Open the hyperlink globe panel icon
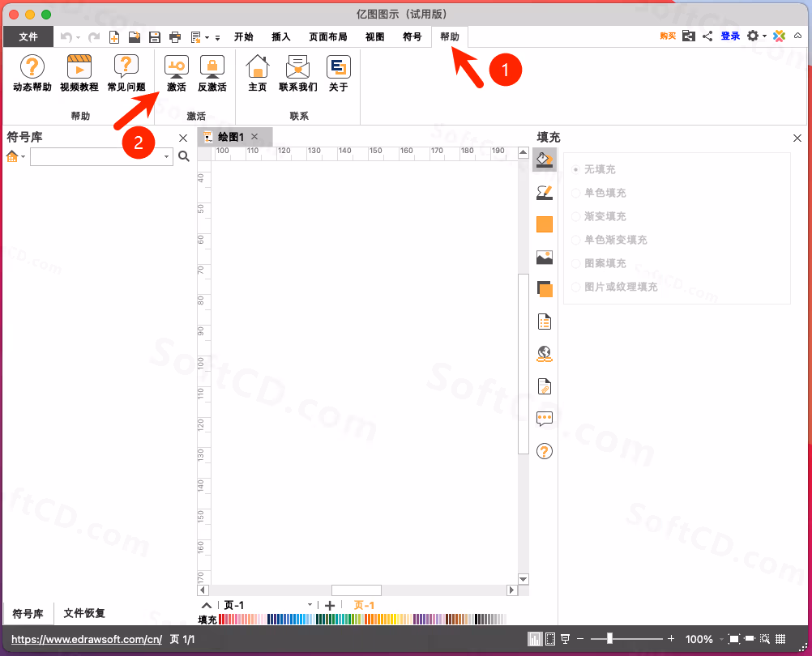This screenshot has height=656, width=812. (545, 354)
